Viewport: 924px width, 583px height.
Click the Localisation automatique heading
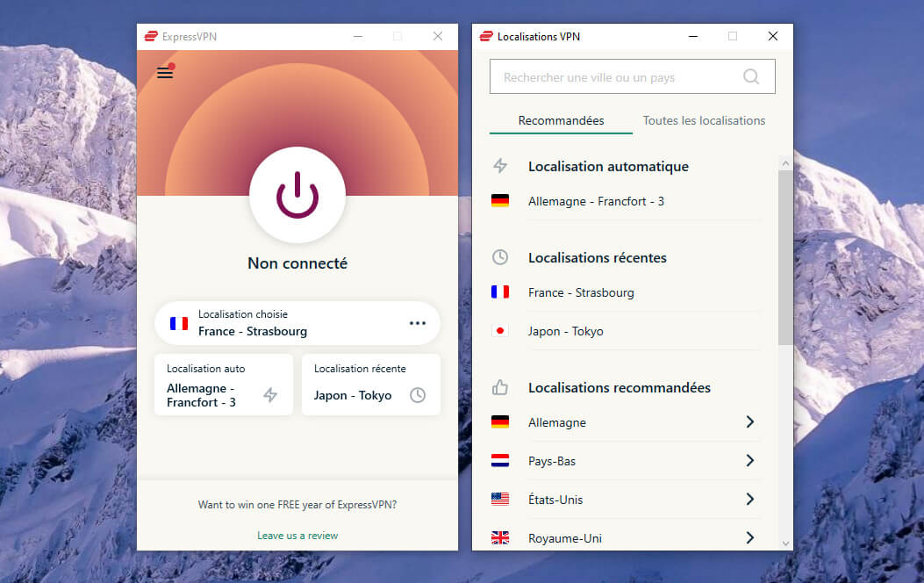[608, 166]
